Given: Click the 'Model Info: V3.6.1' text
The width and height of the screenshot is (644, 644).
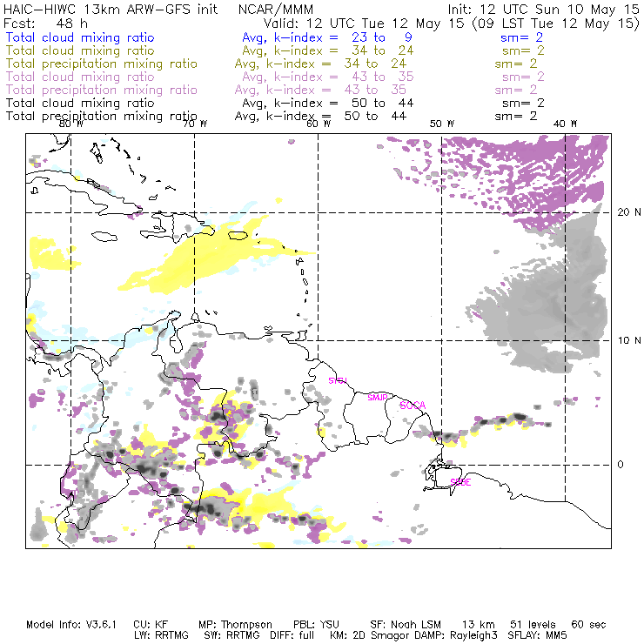Looking at the screenshot, I should coord(71,625).
